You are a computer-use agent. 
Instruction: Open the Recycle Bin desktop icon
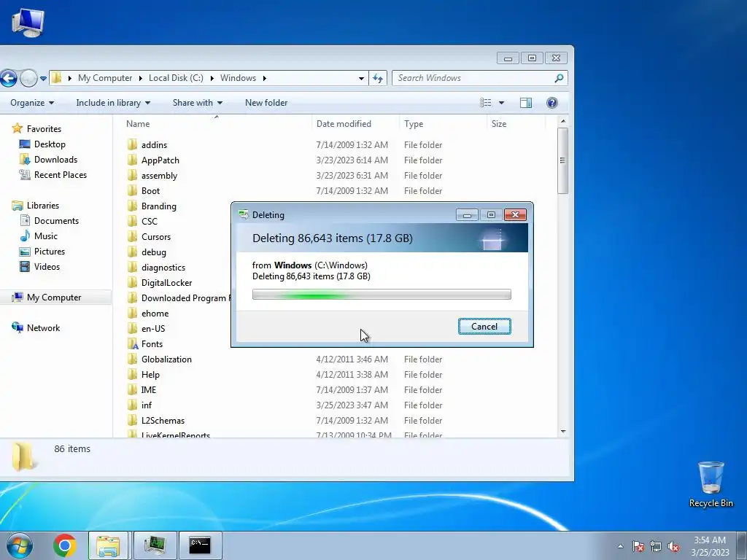[711, 484]
